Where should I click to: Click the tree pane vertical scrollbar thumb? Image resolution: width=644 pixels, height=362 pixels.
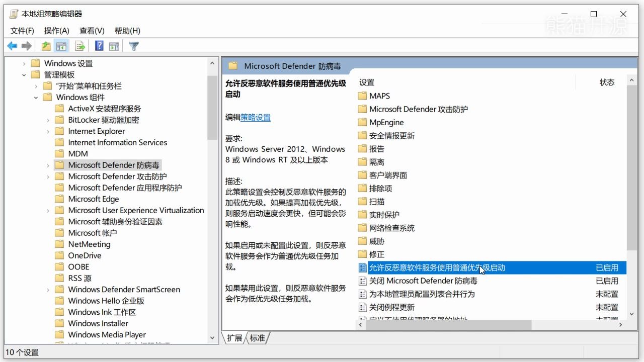pyautogui.click(x=212, y=108)
